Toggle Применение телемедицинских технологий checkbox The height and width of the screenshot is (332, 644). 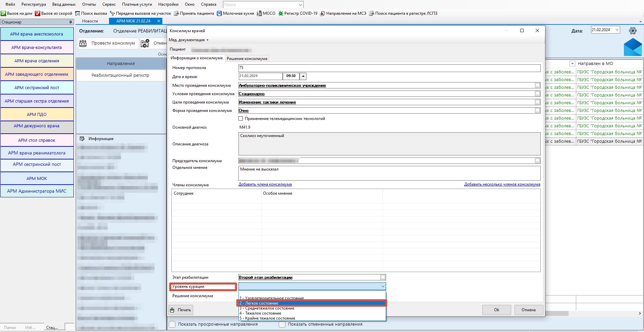pos(241,119)
